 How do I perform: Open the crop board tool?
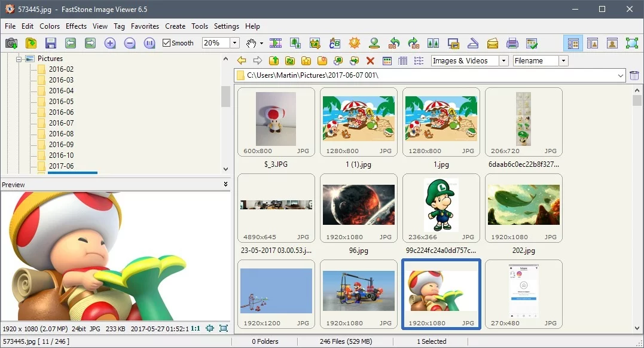tap(315, 43)
